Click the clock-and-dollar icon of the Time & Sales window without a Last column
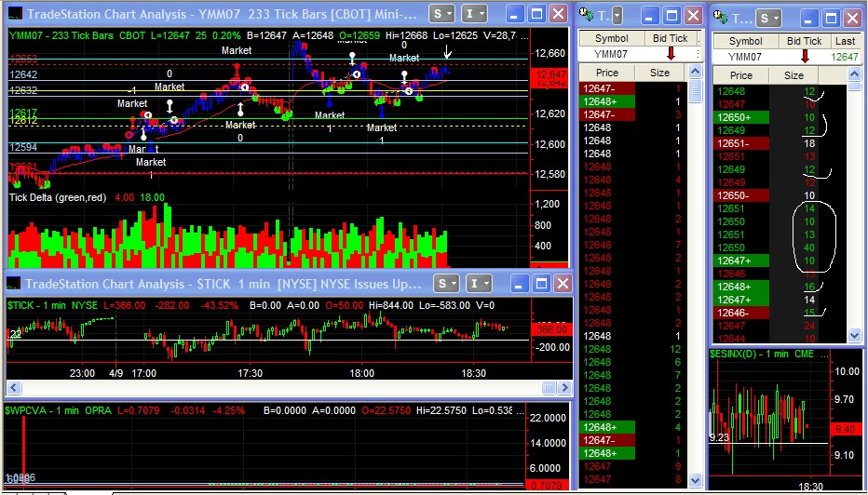The height and width of the screenshot is (495, 868). pyautogui.click(x=587, y=15)
